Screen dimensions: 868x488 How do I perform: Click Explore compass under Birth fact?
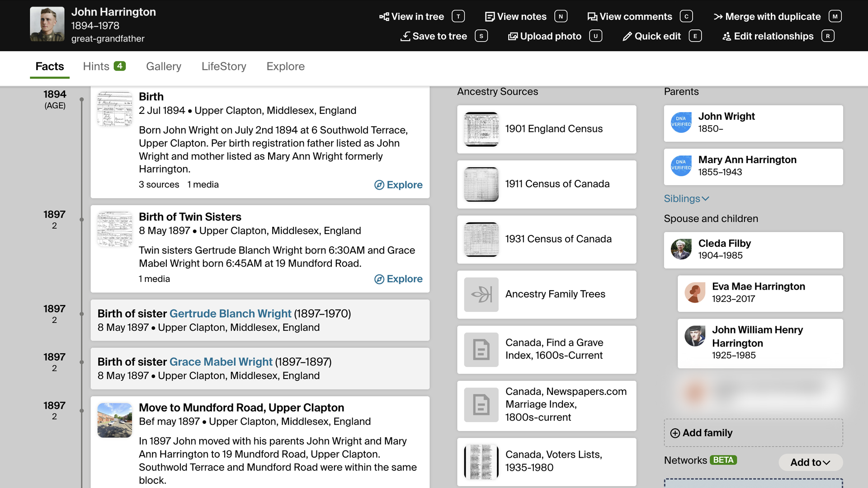tap(379, 185)
